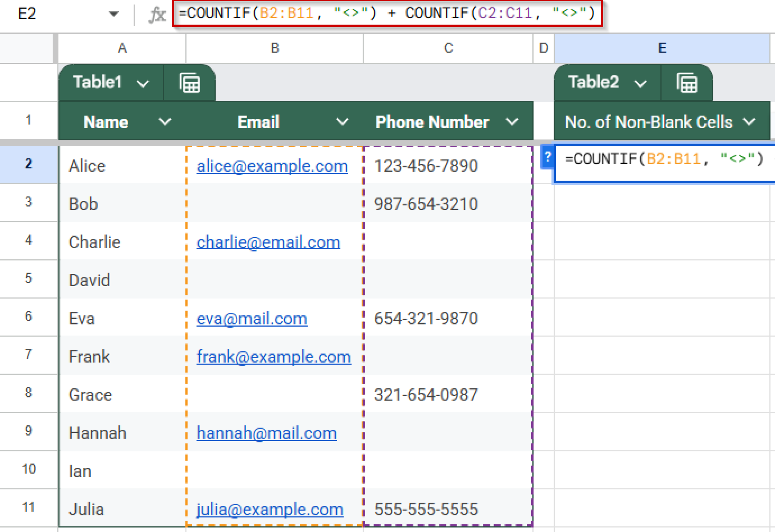Click the table view icon beside Table2

(x=687, y=83)
